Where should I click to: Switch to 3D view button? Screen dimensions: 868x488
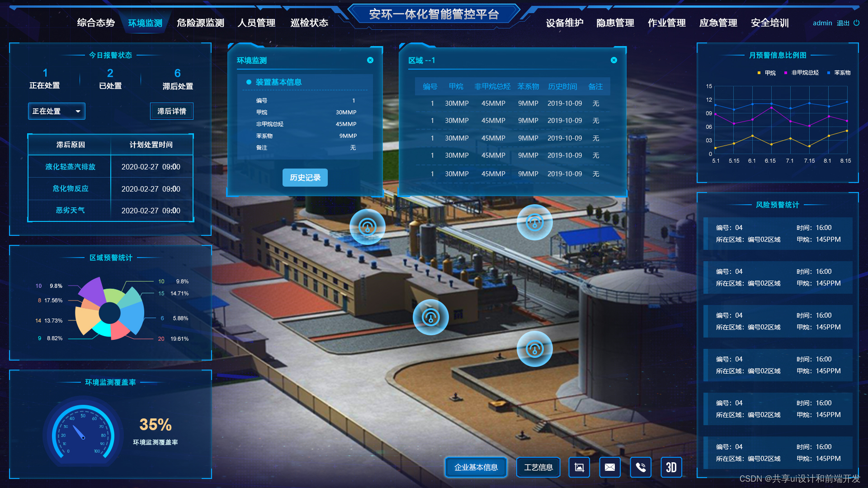(671, 467)
